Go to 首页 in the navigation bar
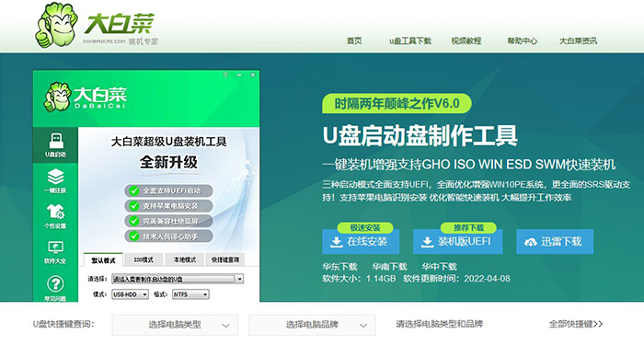This screenshot has width=644, height=345. [x=354, y=40]
